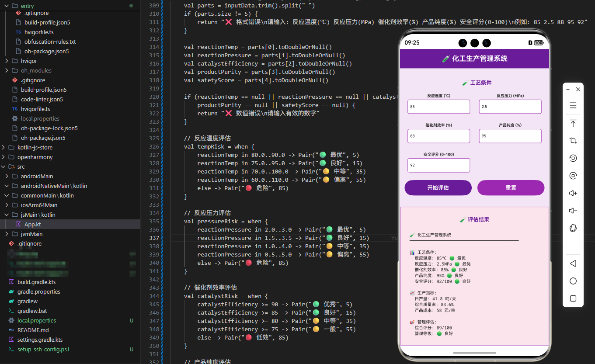
Task: Click 'val pressureRisk = when {' code line
Action: pyautogui.click(x=226, y=221)
